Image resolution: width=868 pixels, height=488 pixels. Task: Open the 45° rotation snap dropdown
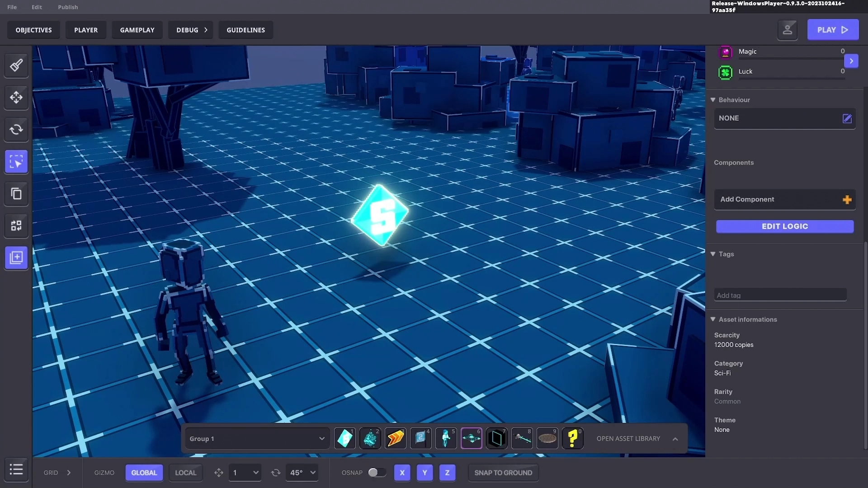[302, 473]
